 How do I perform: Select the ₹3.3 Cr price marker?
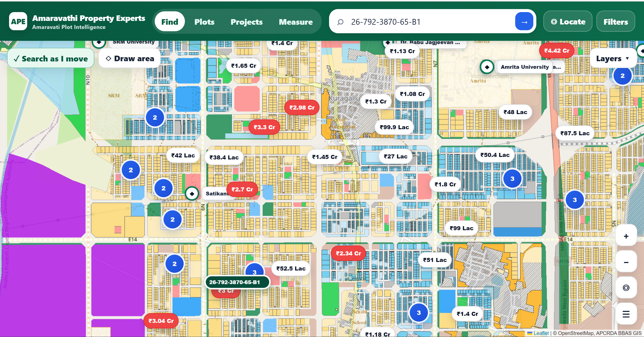pyautogui.click(x=264, y=127)
